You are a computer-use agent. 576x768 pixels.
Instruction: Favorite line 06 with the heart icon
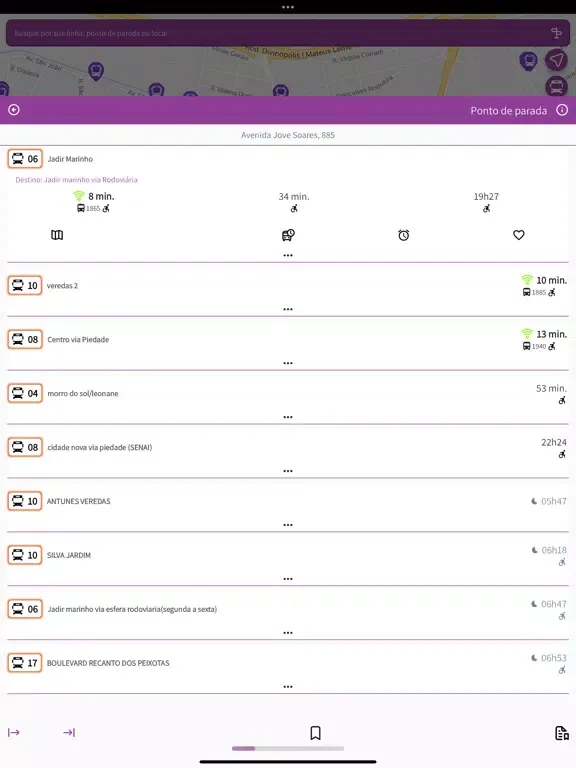pyautogui.click(x=519, y=235)
